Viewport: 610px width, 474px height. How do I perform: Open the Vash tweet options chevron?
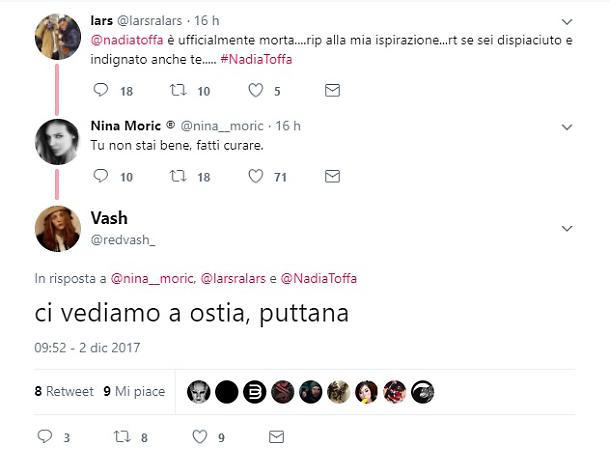point(567,229)
